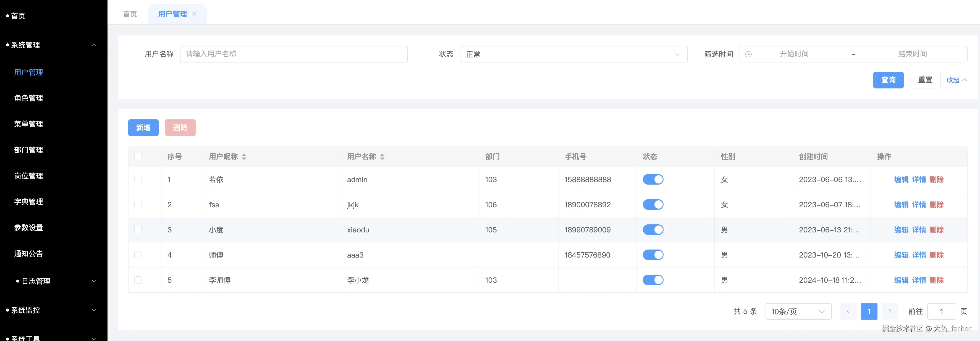
Task: Click 编辑 link for jkjk user
Action: click(x=901, y=205)
